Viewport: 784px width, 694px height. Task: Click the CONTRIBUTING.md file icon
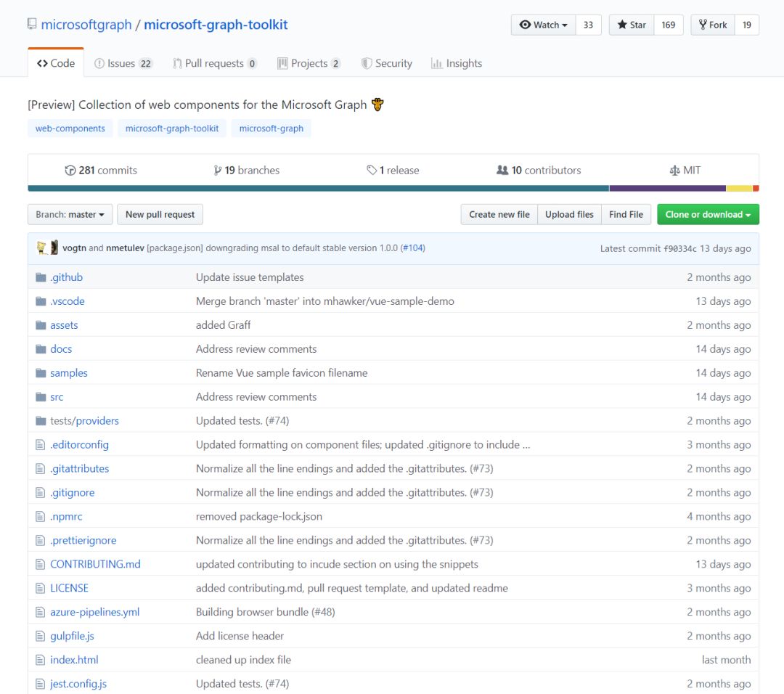[x=41, y=565]
